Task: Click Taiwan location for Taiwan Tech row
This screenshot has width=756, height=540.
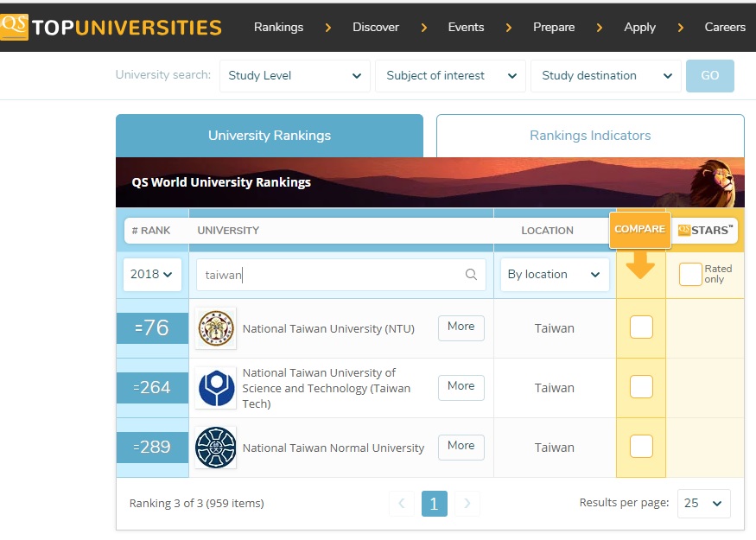Action: [555, 388]
